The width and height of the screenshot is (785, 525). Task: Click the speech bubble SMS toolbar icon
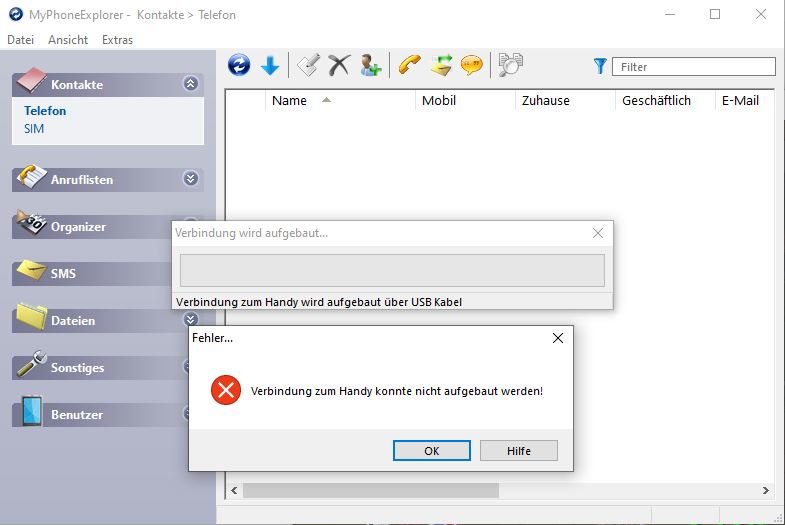471,66
